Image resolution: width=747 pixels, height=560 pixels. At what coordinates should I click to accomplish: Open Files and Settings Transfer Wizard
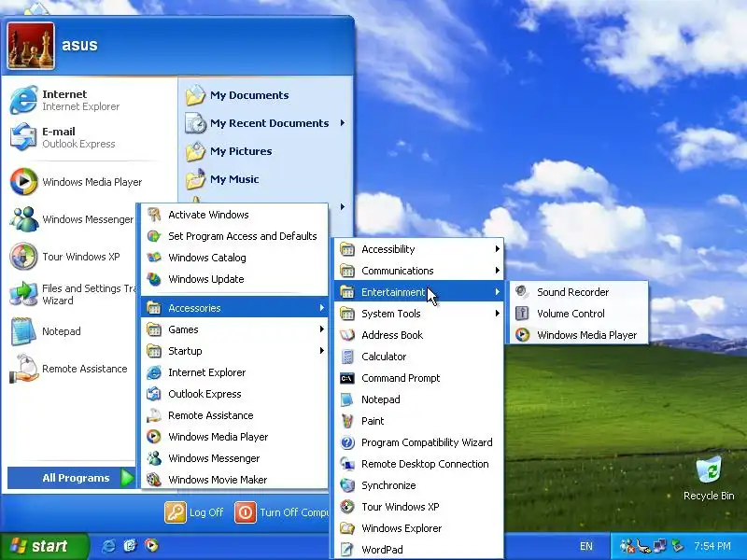72,294
